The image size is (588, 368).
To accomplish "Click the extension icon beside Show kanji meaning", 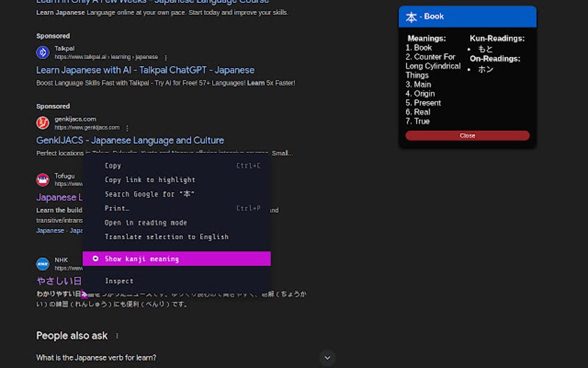I will pyautogui.click(x=95, y=258).
